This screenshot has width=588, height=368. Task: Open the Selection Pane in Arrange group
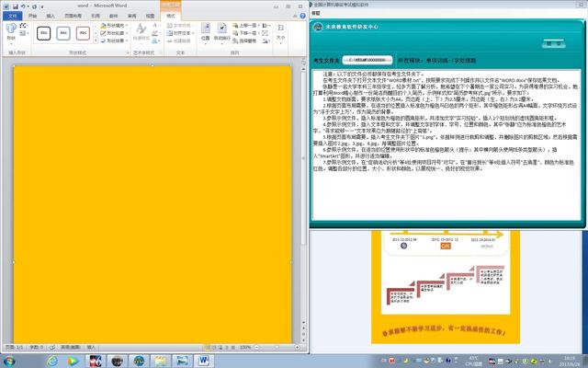pyautogui.click(x=244, y=40)
